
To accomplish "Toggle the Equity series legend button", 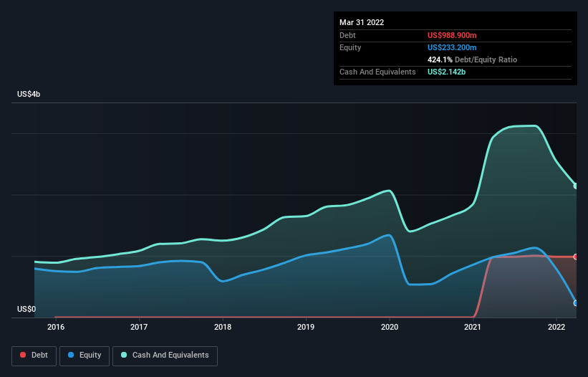I will 85,355.
